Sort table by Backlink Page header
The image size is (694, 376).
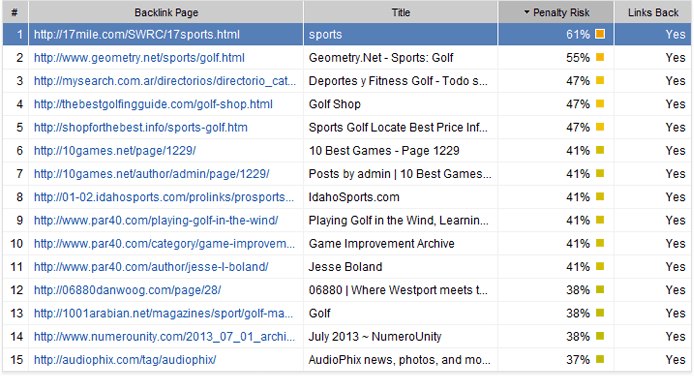tap(166, 12)
